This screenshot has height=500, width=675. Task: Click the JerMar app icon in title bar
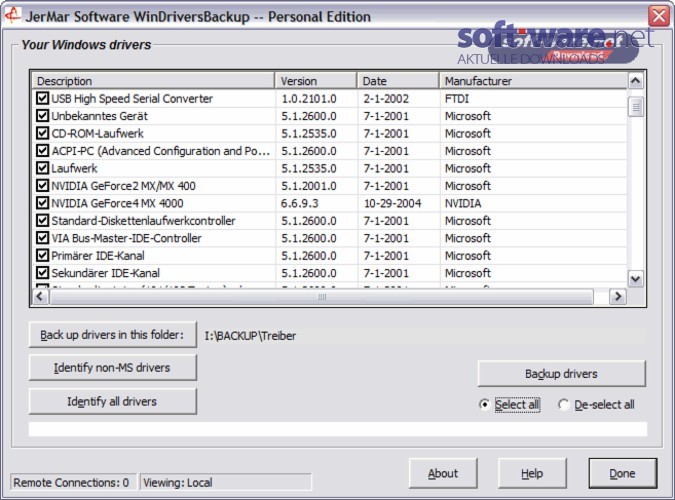coord(12,15)
